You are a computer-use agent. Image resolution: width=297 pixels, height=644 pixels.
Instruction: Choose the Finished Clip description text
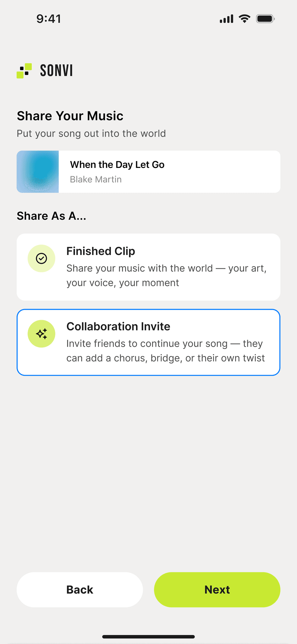click(x=167, y=275)
